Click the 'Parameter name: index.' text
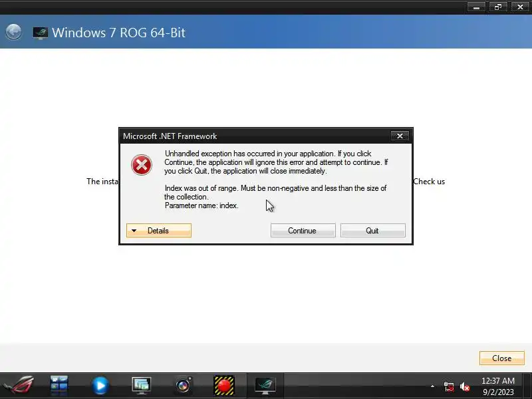532x399 pixels. point(201,205)
